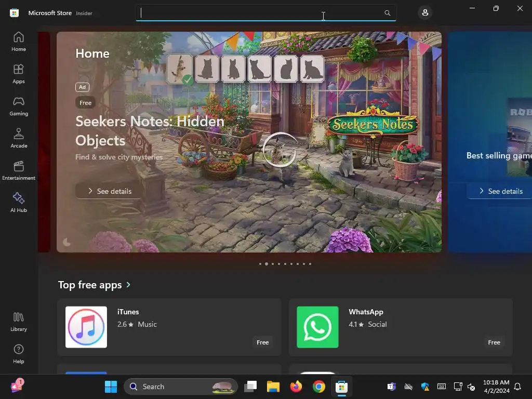Image resolution: width=532 pixels, height=399 pixels.
Task: Click the Free button for WhatsApp
Action: [x=494, y=342]
